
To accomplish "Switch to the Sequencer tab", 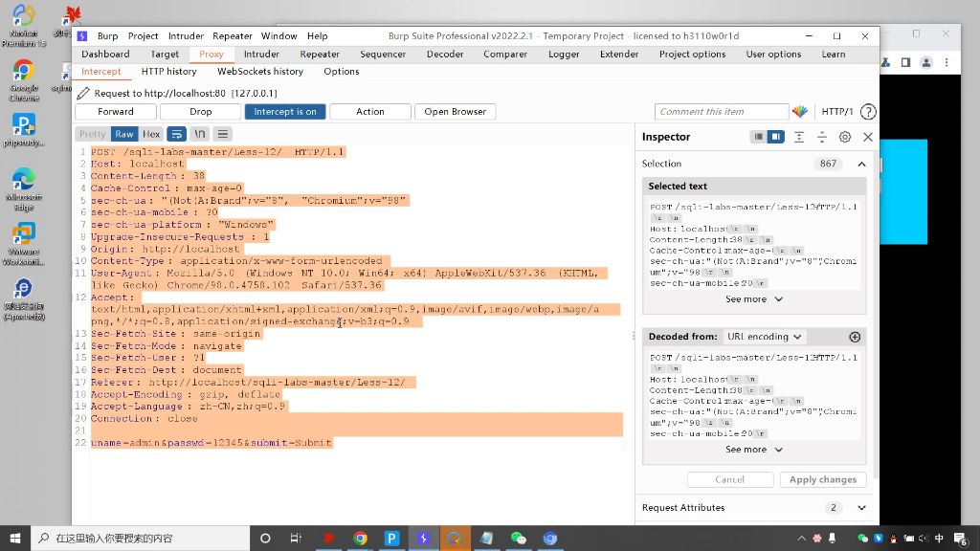I will (383, 55).
